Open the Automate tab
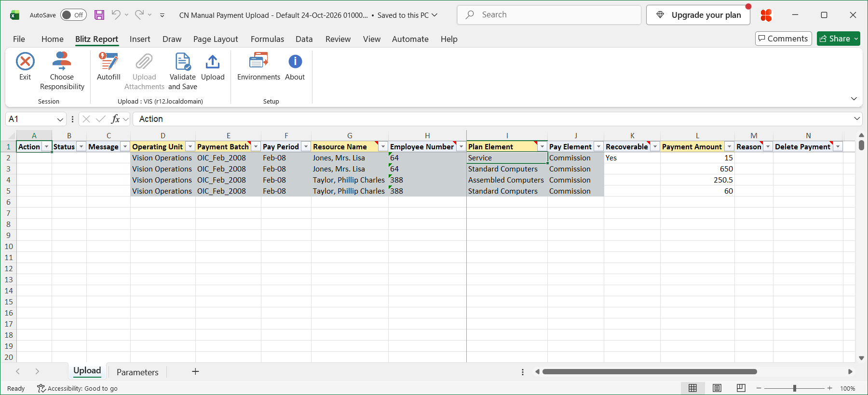The width and height of the screenshot is (868, 395). pyautogui.click(x=410, y=39)
